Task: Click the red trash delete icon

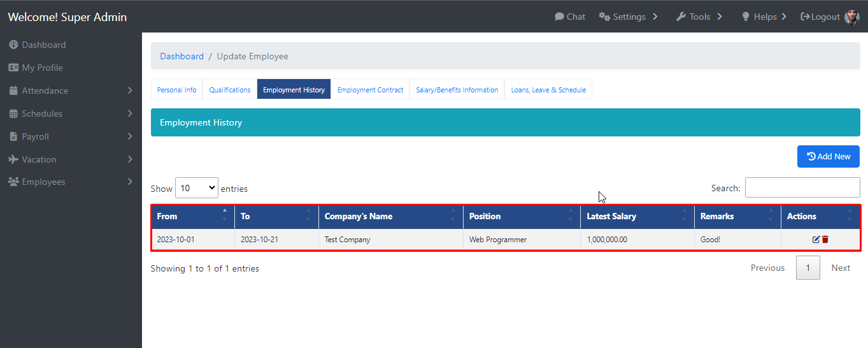Action: pyautogui.click(x=825, y=240)
